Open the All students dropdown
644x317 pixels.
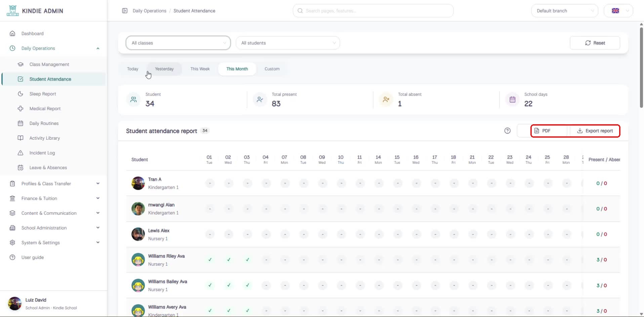point(288,43)
